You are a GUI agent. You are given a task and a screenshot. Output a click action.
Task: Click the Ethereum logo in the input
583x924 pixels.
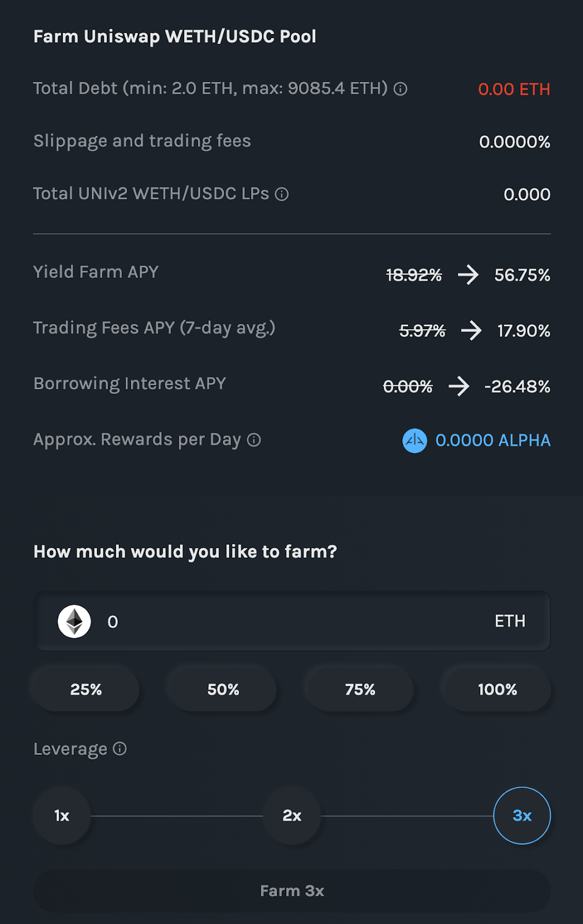[74, 621]
